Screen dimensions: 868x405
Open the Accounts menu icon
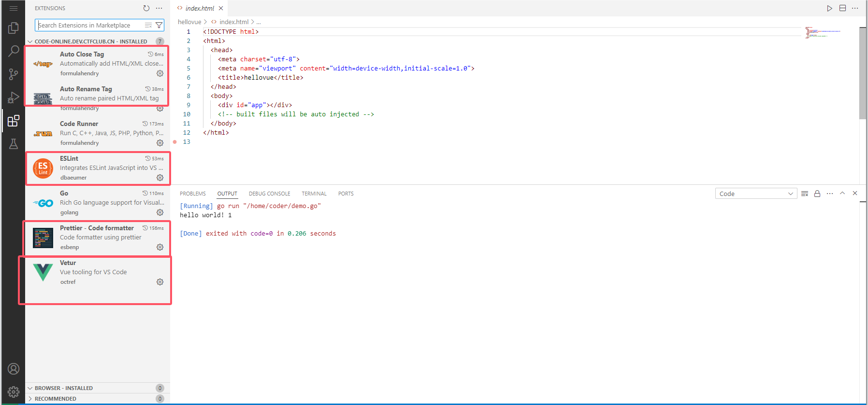(x=14, y=369)
